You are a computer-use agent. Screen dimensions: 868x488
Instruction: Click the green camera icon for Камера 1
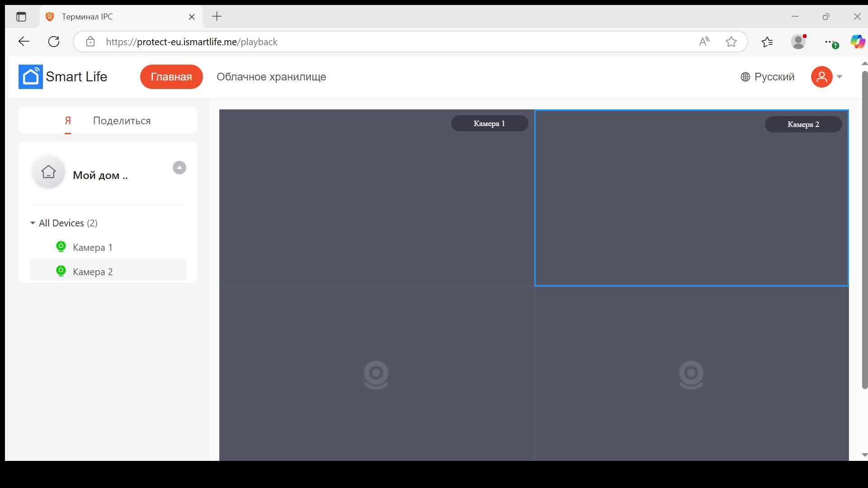(61, 247)
